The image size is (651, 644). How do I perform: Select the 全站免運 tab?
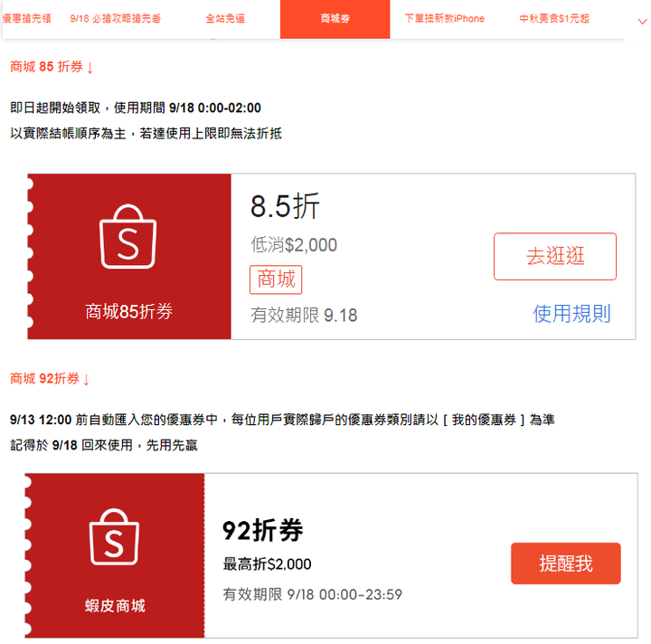tap(225, 19)
